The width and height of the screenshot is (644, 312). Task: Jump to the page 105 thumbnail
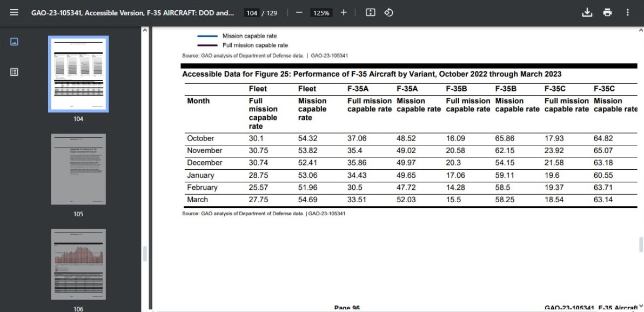[78, 169]
